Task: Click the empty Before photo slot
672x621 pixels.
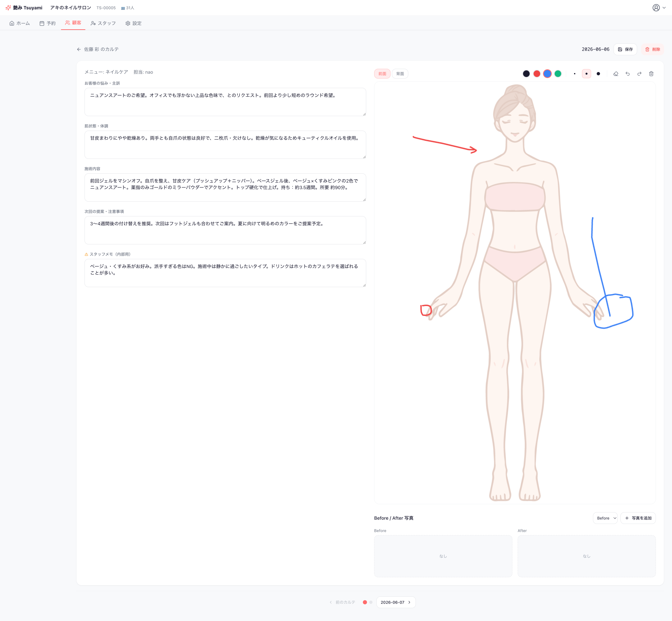Action: point(443,556)
